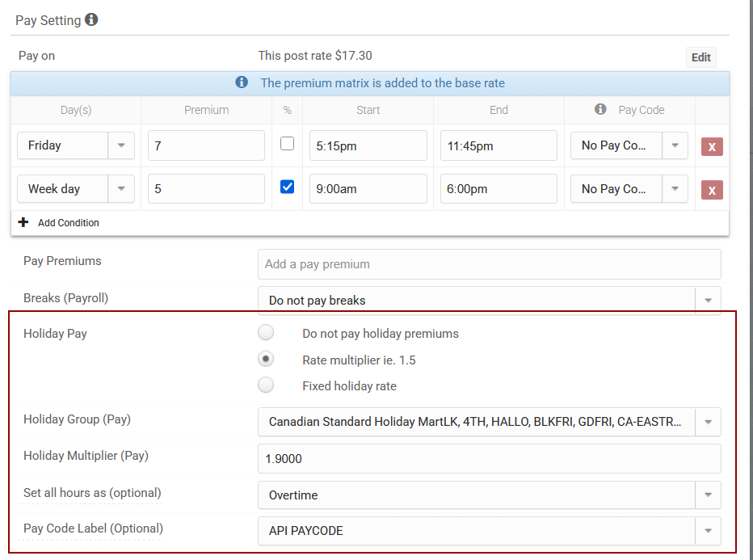Click the Pay Setting info icon
Image resolution: width=753 pixels, height=560 pixels.
click(91, 19)
